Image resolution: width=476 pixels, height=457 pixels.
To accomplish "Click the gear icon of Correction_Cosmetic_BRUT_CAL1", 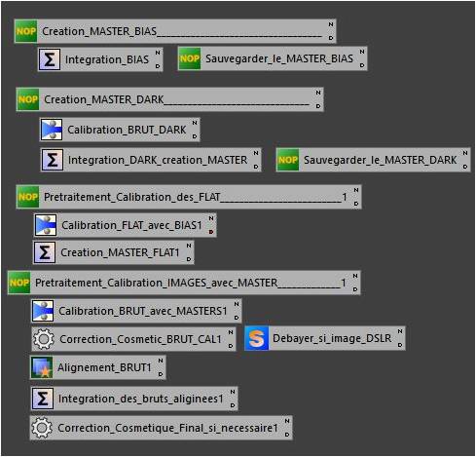I will tap(44, 339).
